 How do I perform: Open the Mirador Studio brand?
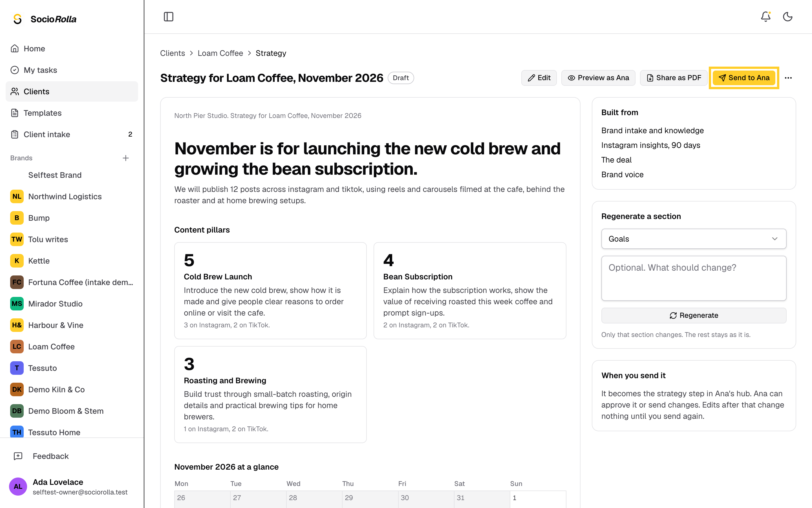coord(72,304)
